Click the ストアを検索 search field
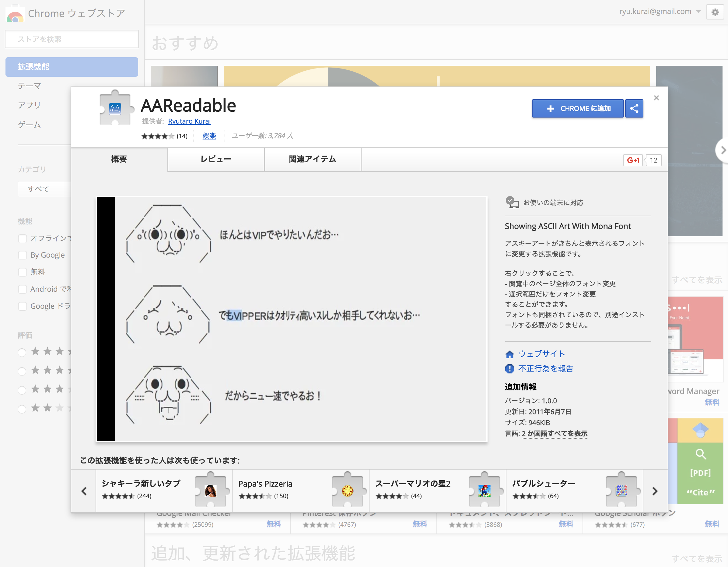Viewport: 728px width, 567px height. pos(72,39)
